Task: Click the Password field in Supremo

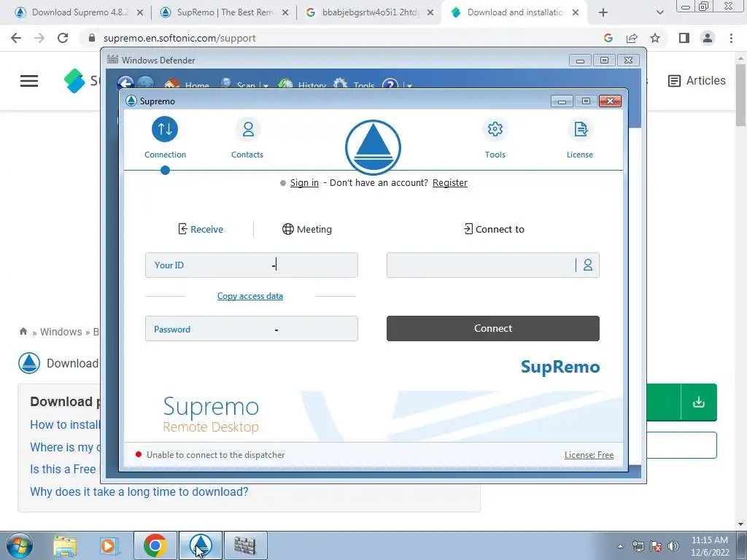Action: coord(252,329)
